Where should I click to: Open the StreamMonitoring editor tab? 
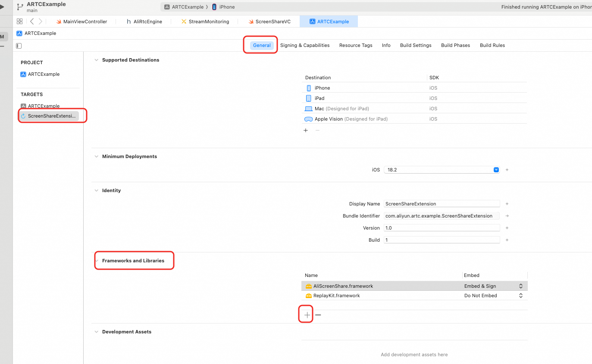[205, 22]
